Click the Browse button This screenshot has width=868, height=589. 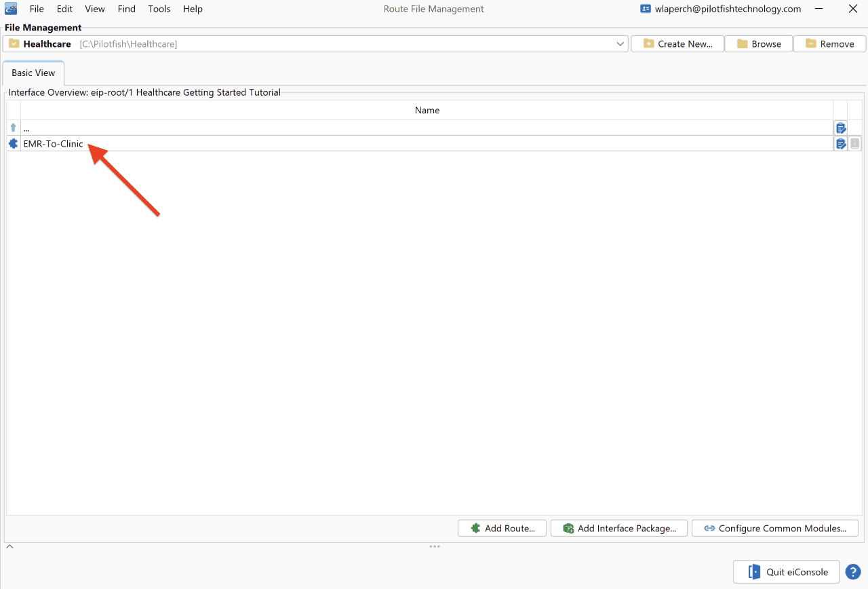[759, 44]
